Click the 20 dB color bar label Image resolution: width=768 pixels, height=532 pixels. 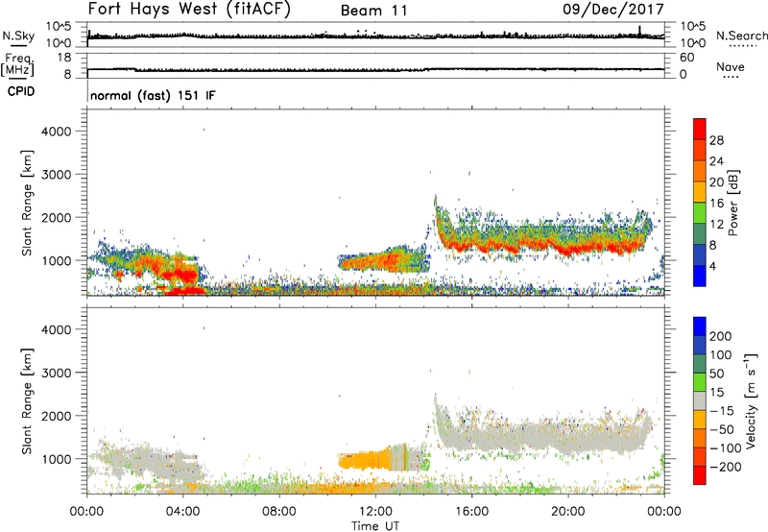716,182
